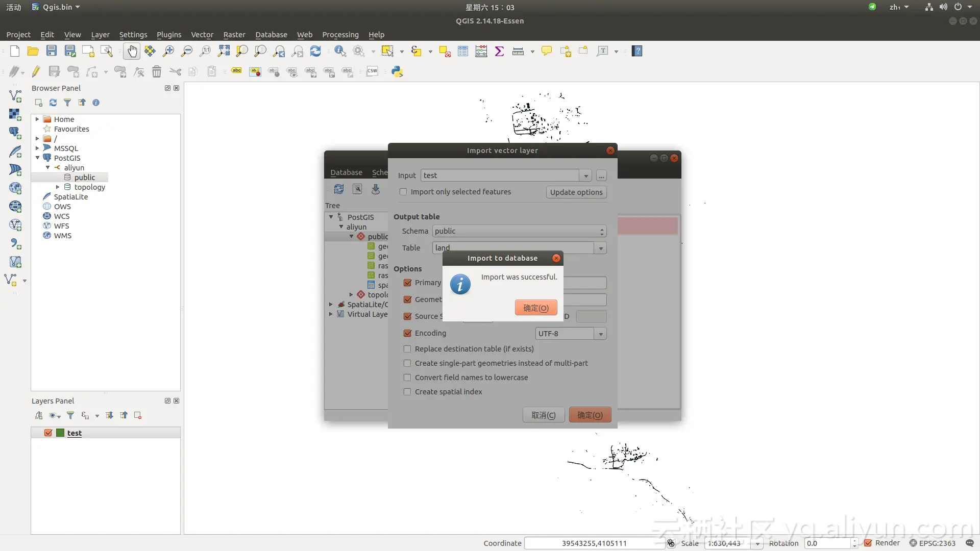The image size is (980, 551).
Task: Enable Replace destination table (if exists)
Action: pos(407,349)
